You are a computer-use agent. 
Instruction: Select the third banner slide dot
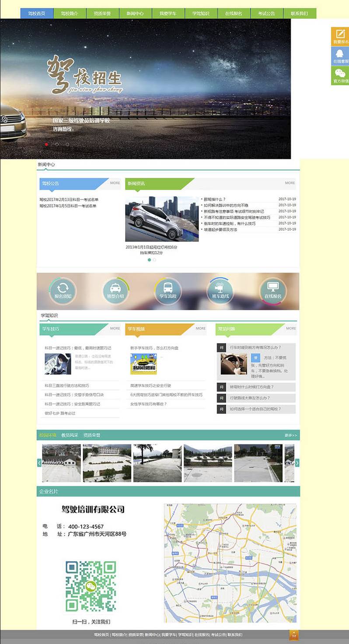coord(67,144)
